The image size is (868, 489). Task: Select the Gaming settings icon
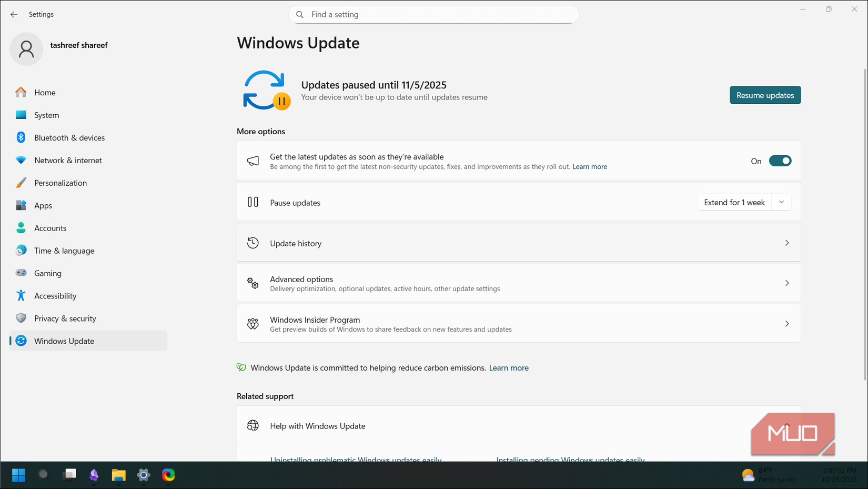click(x=21, y=273)
